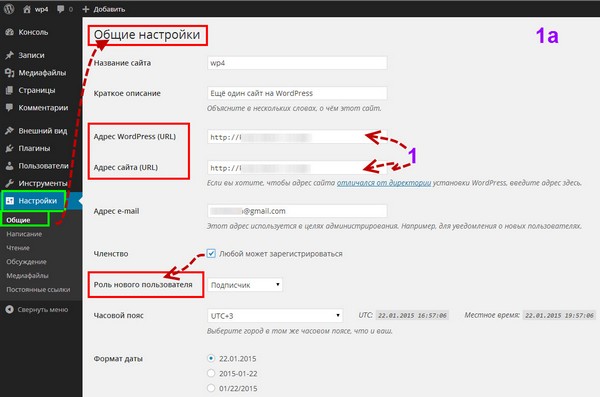Screen dimensions: 600x397
Task: Click the Свернуть меню collapse arrow icon
Action: tap(10, 309)
